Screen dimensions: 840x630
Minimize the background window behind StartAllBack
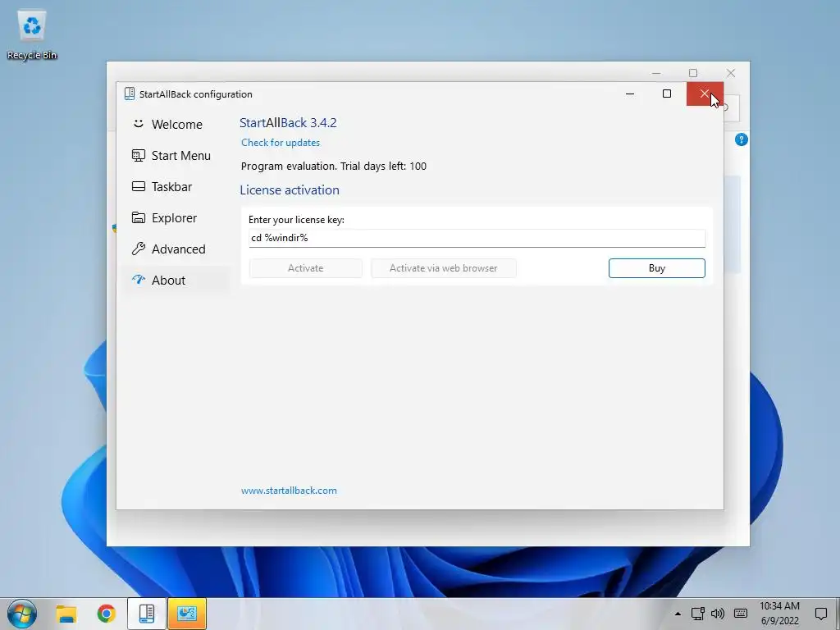click(656, 73)
